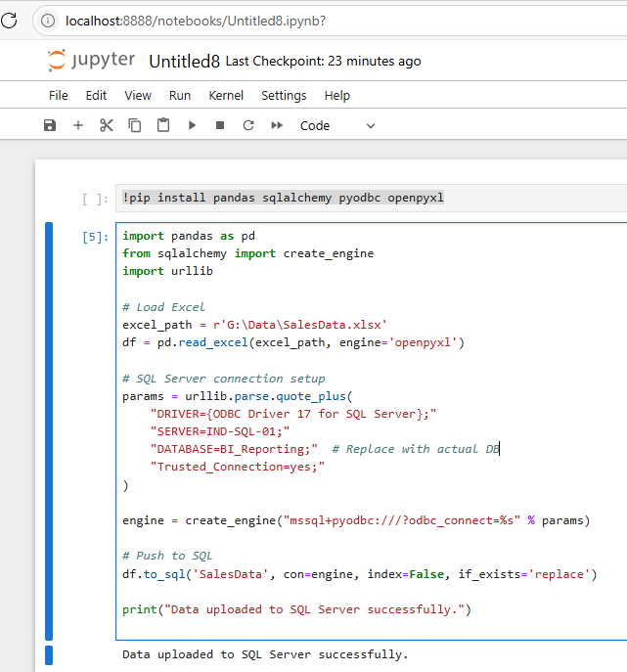Restart the kernel with circular arrow icon
627x672 pixels.
tap(248, 125)
